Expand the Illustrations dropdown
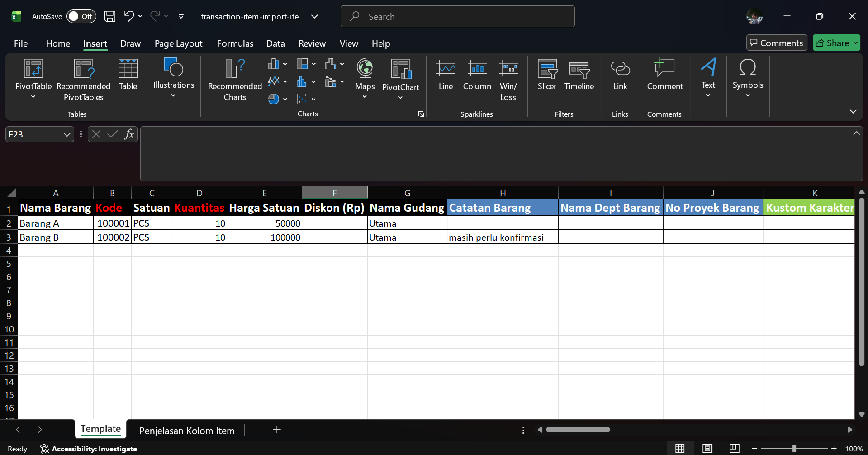Viewport: 868px width, 455px height. 173,79
